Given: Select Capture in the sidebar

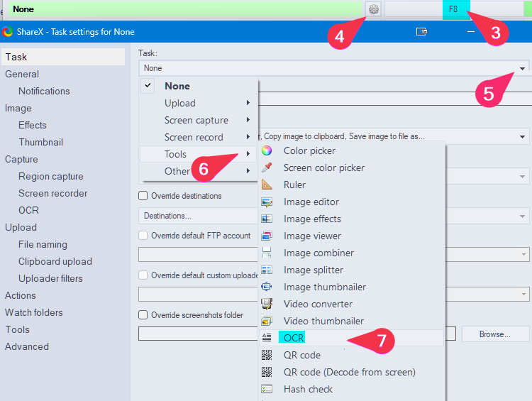Looking at the screenshot, I should 21,159.
